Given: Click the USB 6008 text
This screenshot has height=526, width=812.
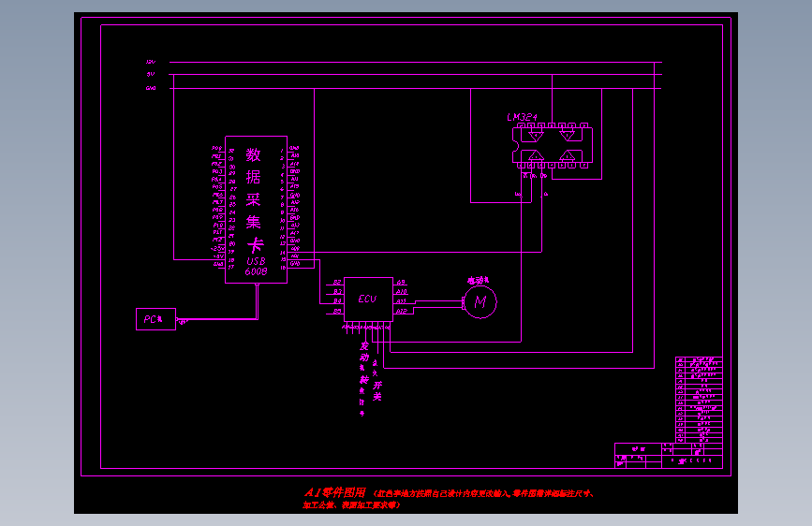Looking at the screenshot, I should pyautogui.click(x=257, y=267).
